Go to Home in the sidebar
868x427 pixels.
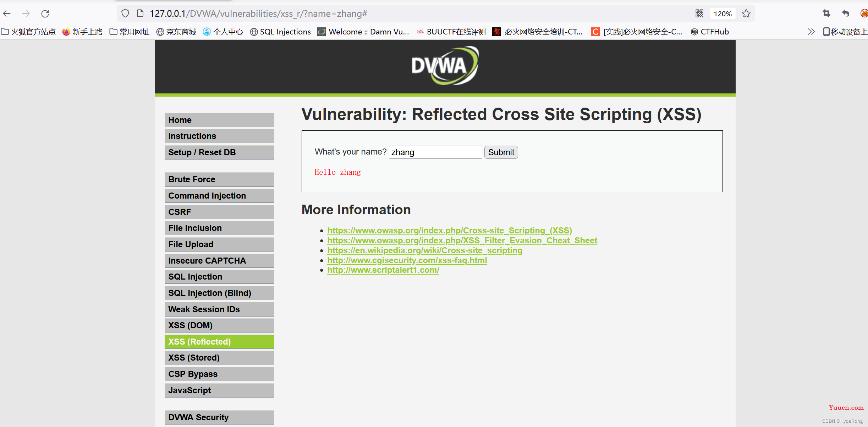tap(219, 120)
